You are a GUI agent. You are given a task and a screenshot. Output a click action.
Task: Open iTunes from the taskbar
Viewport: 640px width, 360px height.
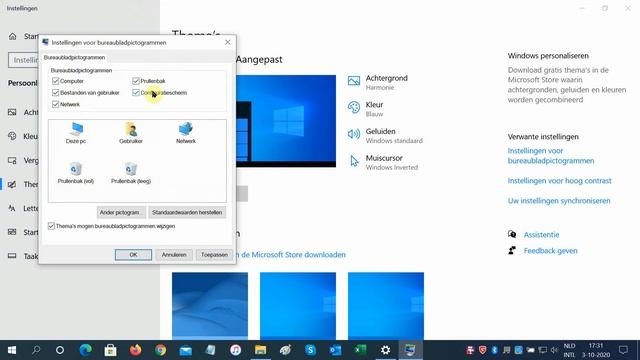pyautogui.click(x=236, y=350)
